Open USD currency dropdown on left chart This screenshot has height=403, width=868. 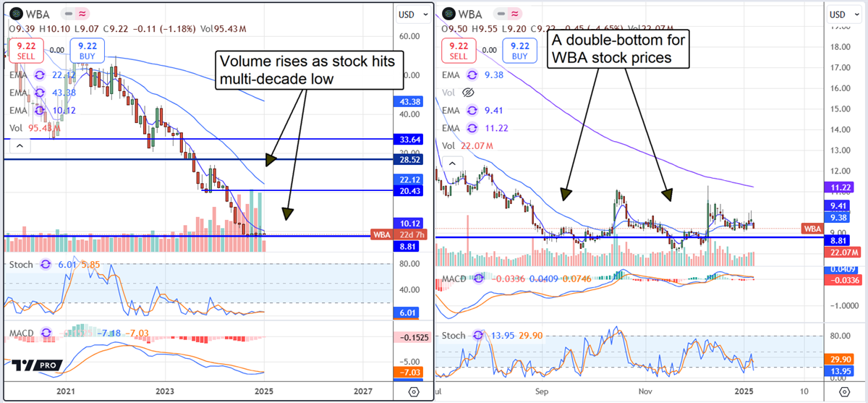tap(413, 14)
